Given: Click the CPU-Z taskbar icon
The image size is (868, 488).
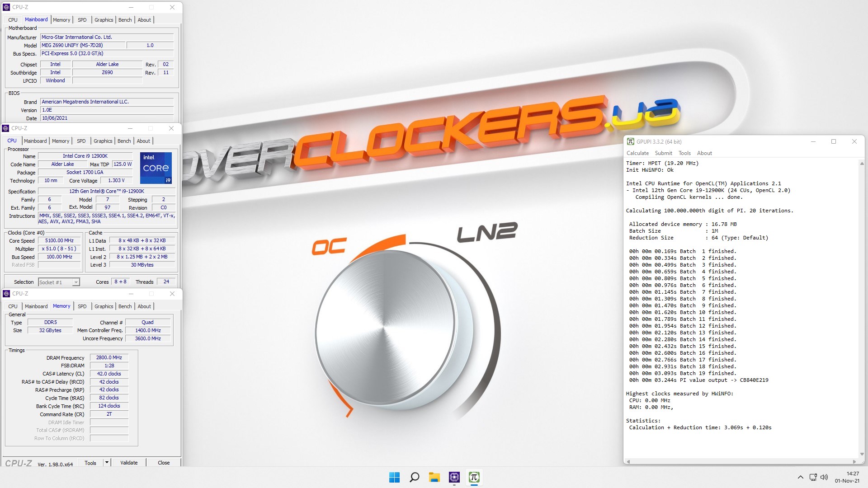Looking at the screenshot, I should click(x=454, y=477).
